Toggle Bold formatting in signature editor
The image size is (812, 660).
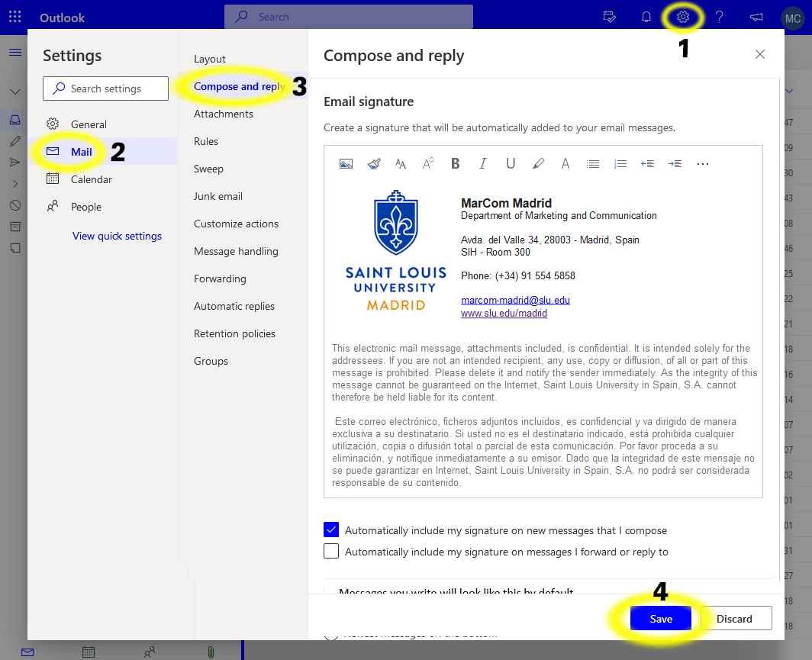(x=456, y=163)
